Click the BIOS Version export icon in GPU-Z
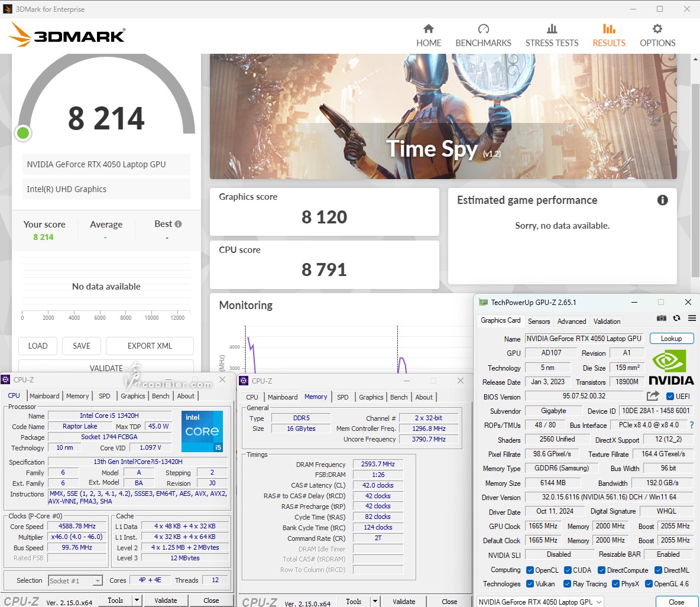Screen dimensions: 700x607 click(653, 396)
